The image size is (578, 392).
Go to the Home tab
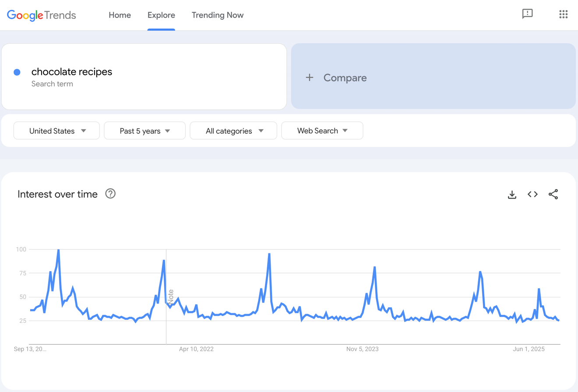click(120, 15)
